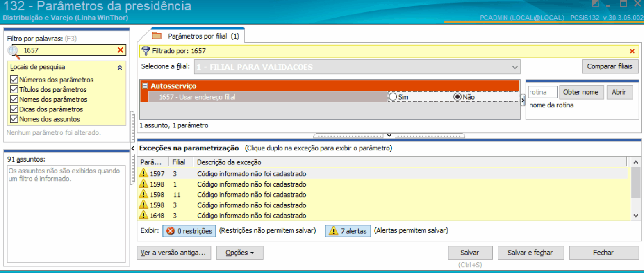Click the Salvar button
Viewport: 644px width, 273px height.
click(x=469, y=253)
